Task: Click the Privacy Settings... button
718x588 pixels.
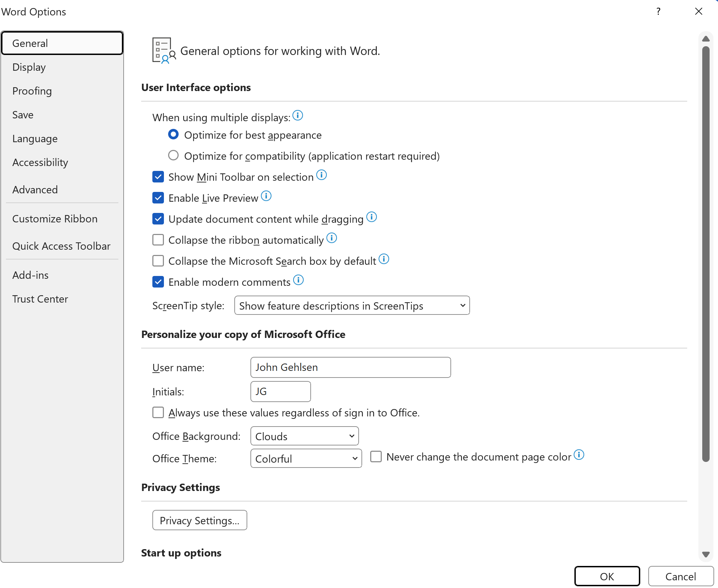Action: coord(200,520)
